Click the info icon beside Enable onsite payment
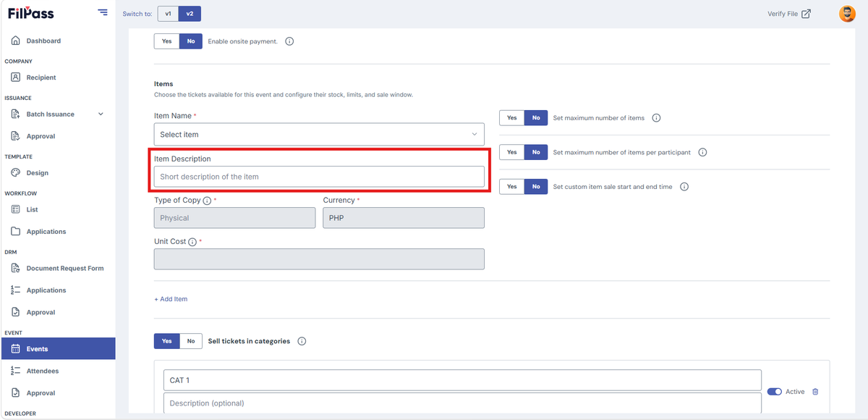Image resolution: width=868 pixels, height=420 pixels. pyautogui.click(x=289, y=41)
